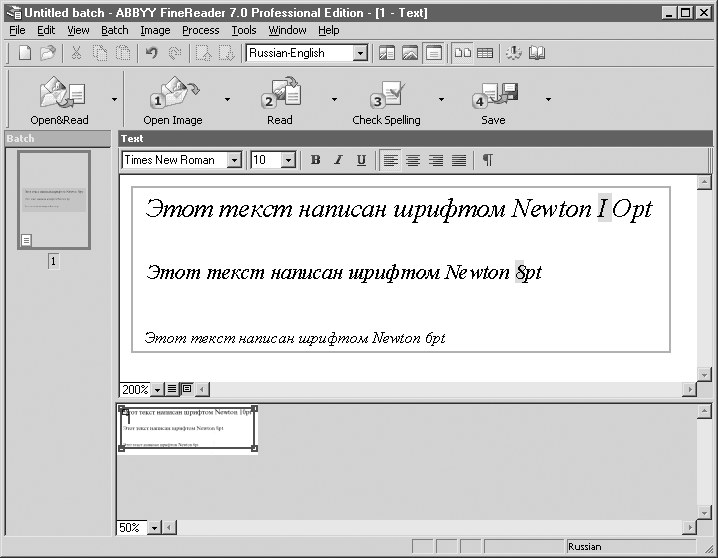
Task: Expand the Save options arrow
Action: point(548,99)
